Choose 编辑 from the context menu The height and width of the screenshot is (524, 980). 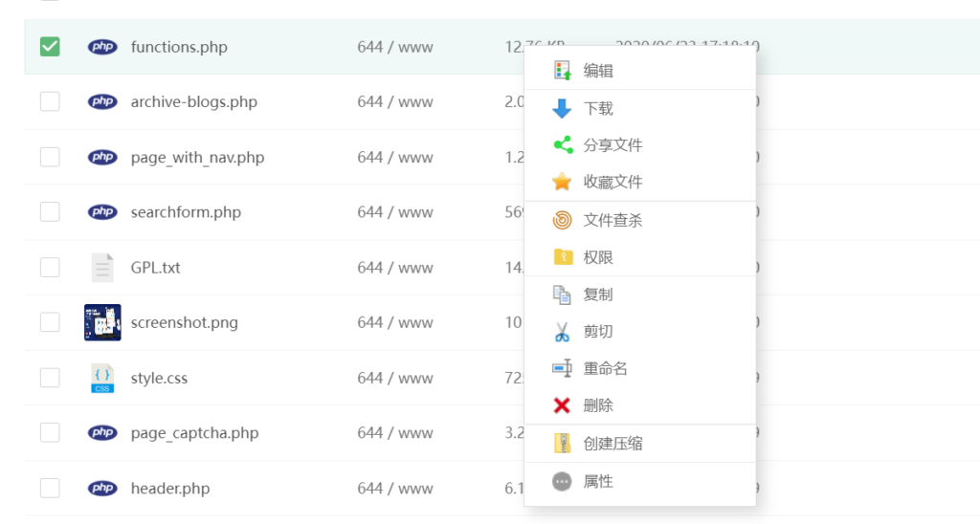[x=598, y=71]
